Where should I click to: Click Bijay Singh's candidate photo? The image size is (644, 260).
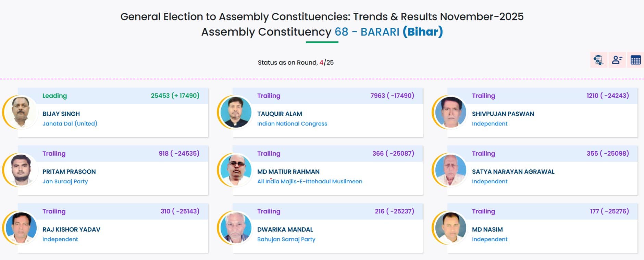21,112
